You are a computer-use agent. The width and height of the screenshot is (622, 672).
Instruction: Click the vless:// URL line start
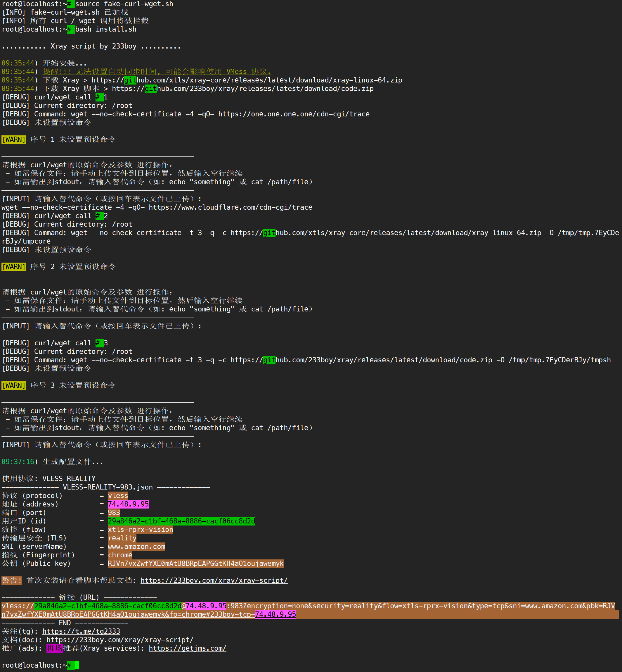tap(18, 606)
